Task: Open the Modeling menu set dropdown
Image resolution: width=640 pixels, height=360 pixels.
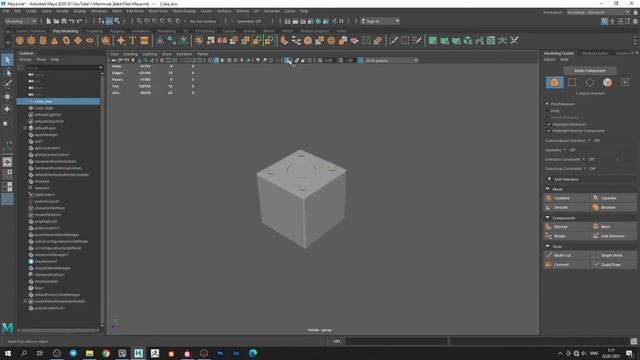Action: pos(20,21)
